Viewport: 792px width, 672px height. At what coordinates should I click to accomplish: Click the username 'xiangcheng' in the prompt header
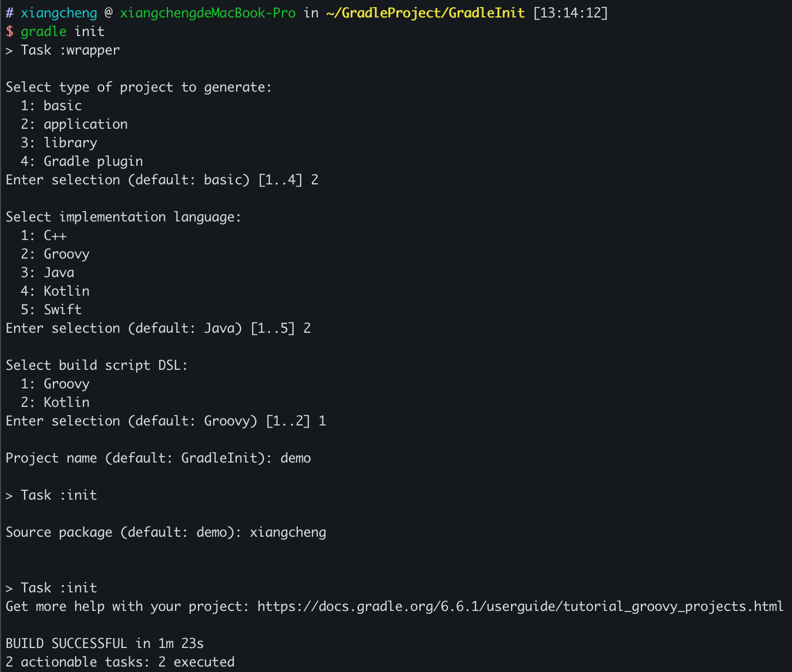pyautogui.click(x=58, y=13)
